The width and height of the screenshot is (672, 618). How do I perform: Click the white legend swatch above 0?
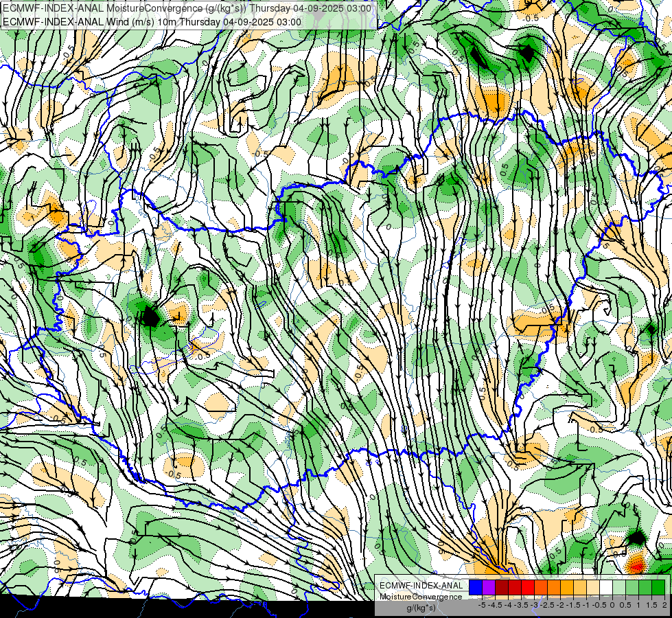tap(606, 588)
